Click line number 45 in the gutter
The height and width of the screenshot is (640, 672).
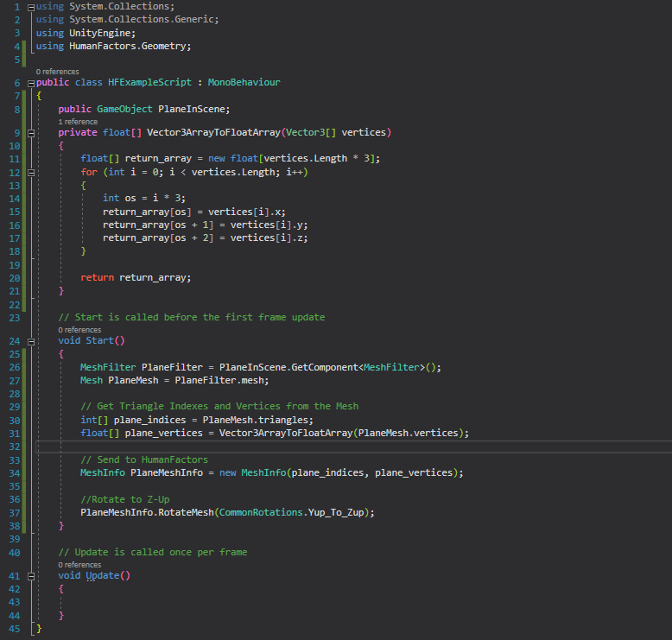(14, 629)
